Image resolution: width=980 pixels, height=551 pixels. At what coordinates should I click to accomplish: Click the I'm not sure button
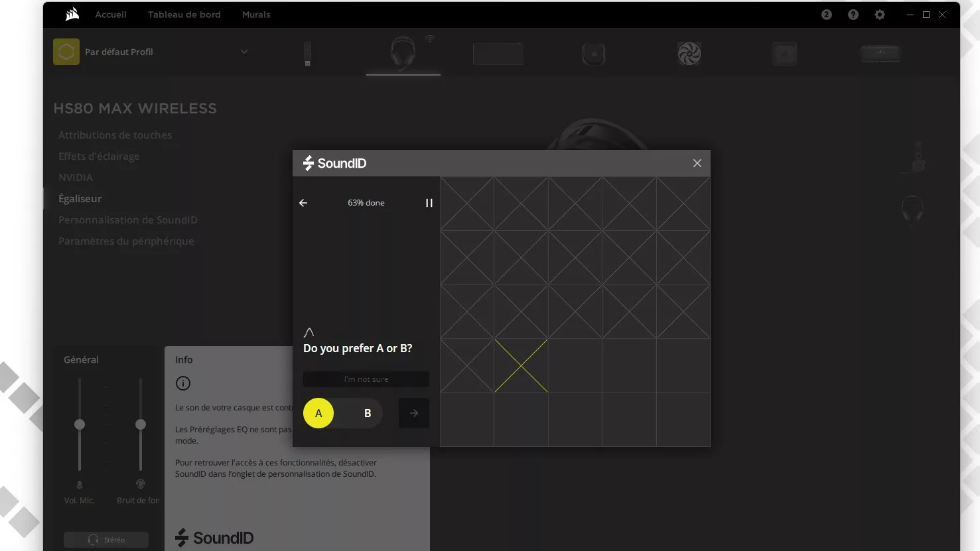point(366,379)
